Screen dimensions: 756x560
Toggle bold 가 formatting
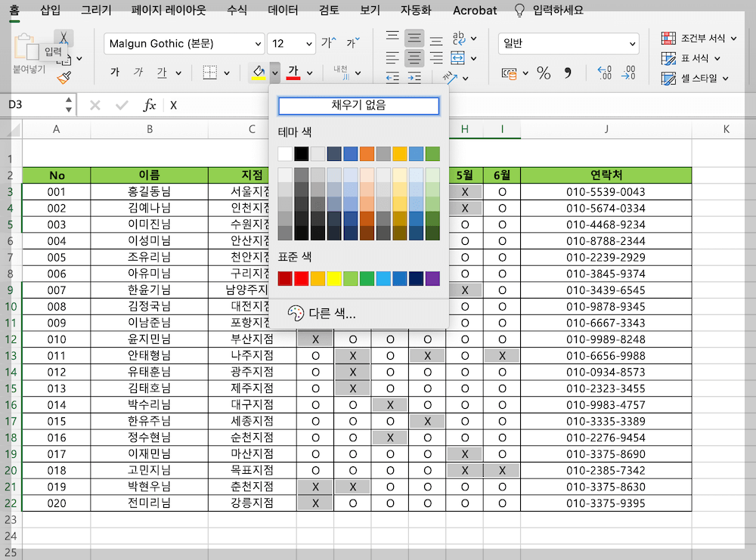point(115,73)
